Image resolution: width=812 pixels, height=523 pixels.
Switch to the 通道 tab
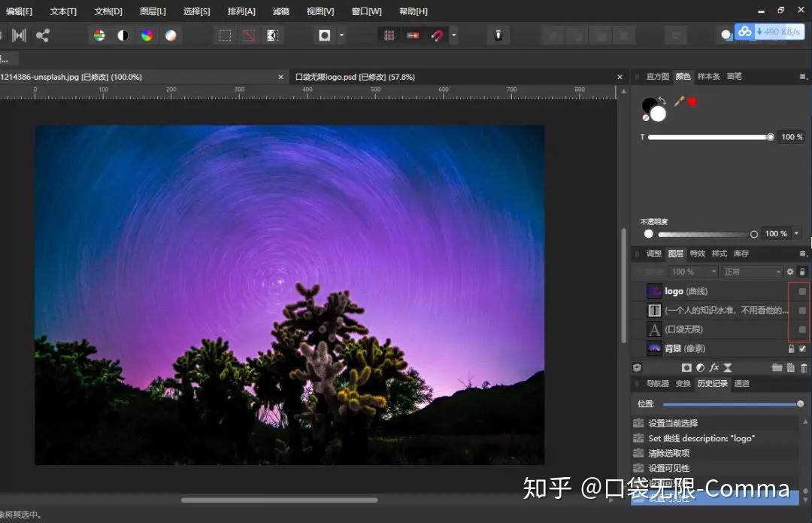[741, 383]
